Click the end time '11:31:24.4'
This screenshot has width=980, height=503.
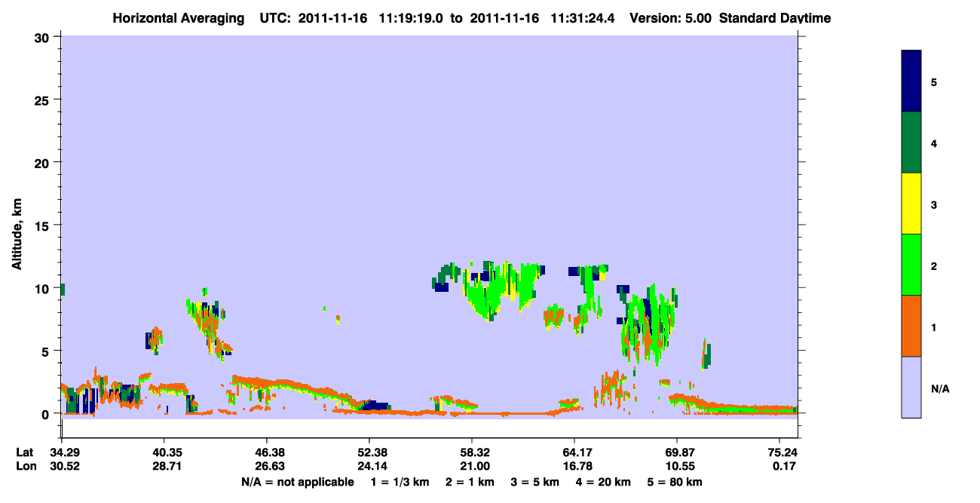click(x=584, y=18)
